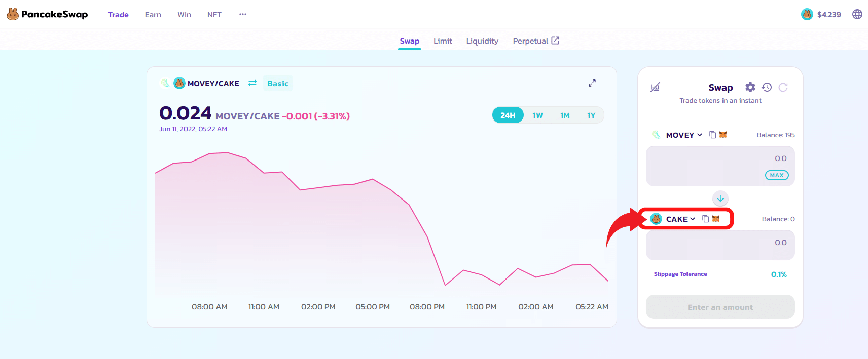868x359 pixels.
Task: Switch to the Limit tab
Action: point(443,41)
